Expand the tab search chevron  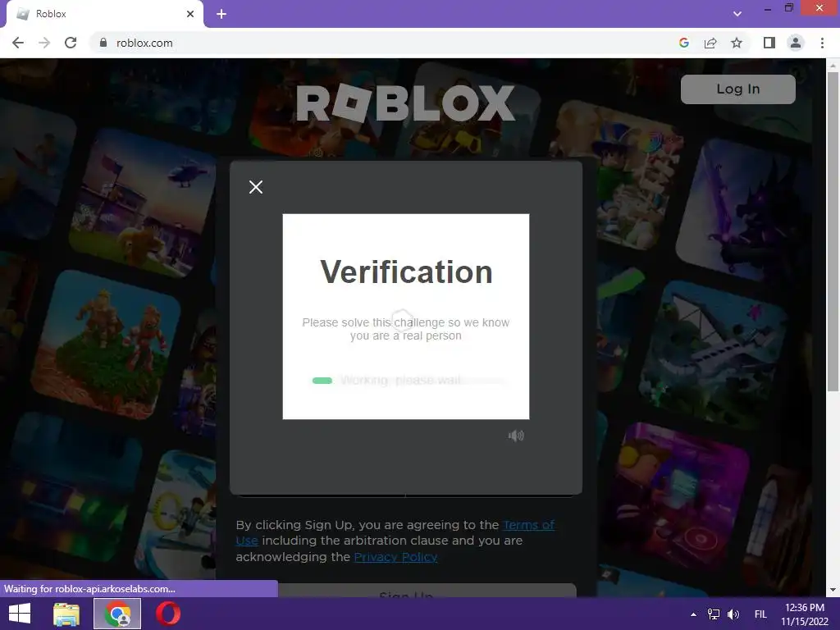click(x=737, y=14)
